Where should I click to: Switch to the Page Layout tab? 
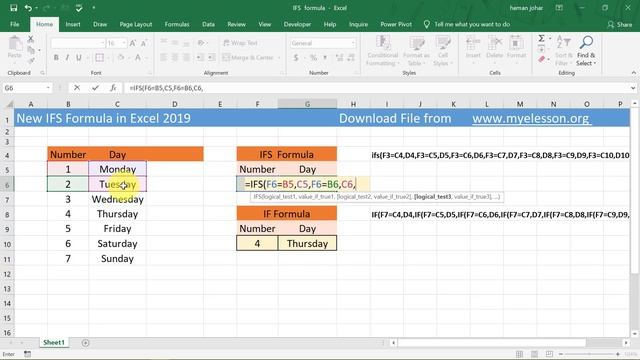pos(136,24)
